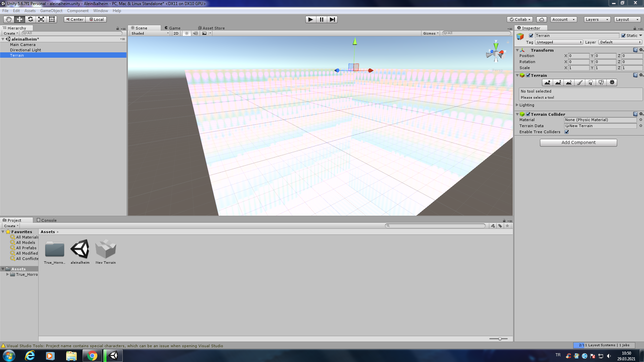Switch to the Asset Store tab
This screenshot has height=362, width=644.
pos(211,28)
